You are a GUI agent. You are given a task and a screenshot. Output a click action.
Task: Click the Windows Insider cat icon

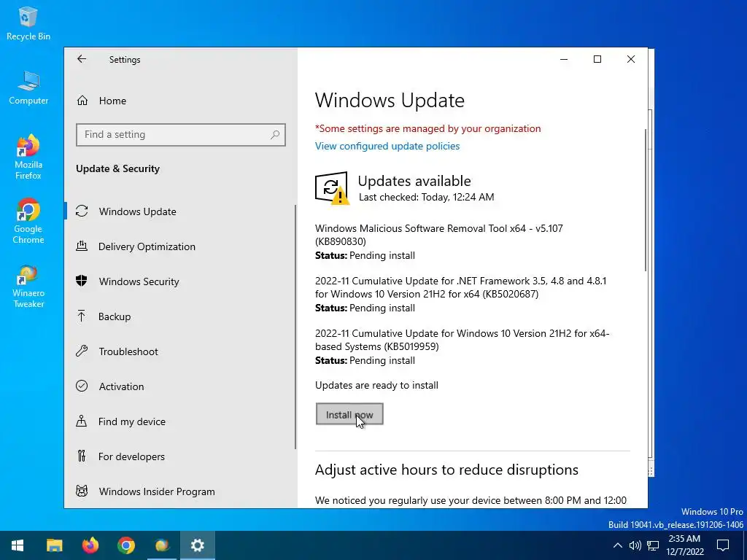pyautogui.click(x=82, y=491)
